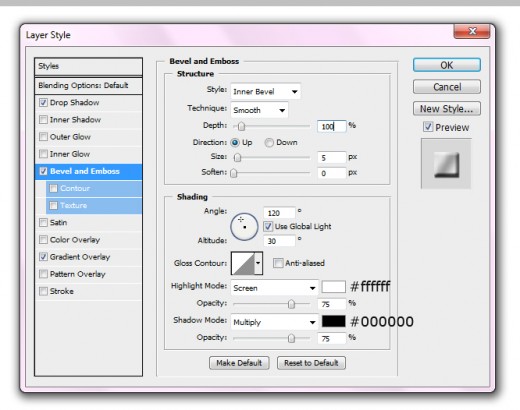The image size is (520, 410).
Task: Click the white highlight color swatch
Action: [x=333, y=287]
